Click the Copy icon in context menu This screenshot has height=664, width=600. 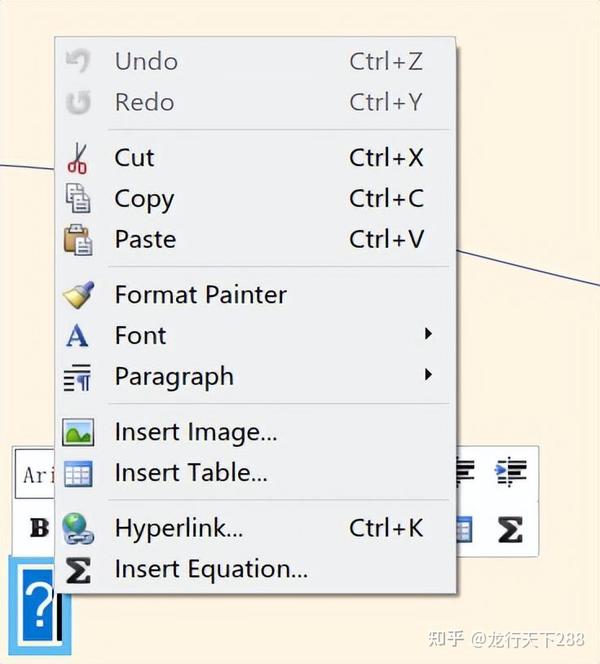tap(77, 199)
